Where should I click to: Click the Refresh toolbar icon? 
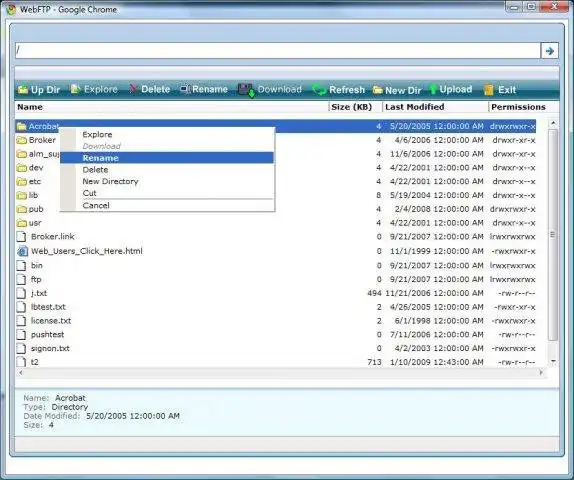tap(319, 90)
